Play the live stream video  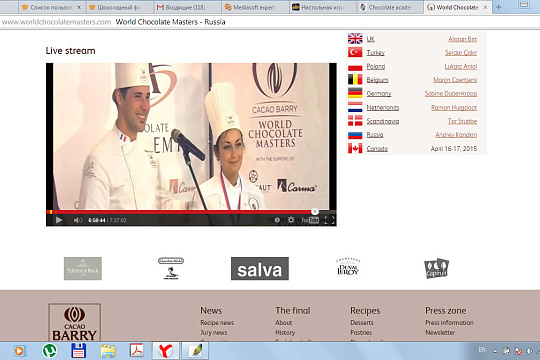tap(59, 220)
